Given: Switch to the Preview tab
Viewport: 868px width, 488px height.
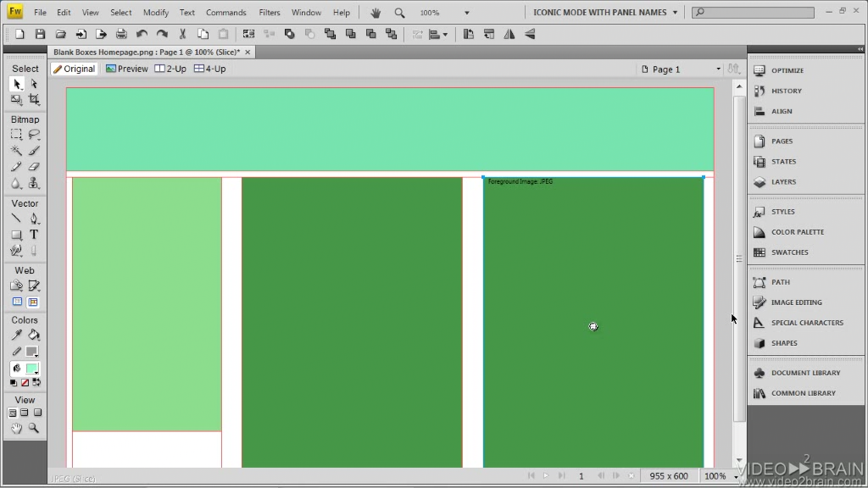Looking at the screenshot, I should [x=127, y=69].
